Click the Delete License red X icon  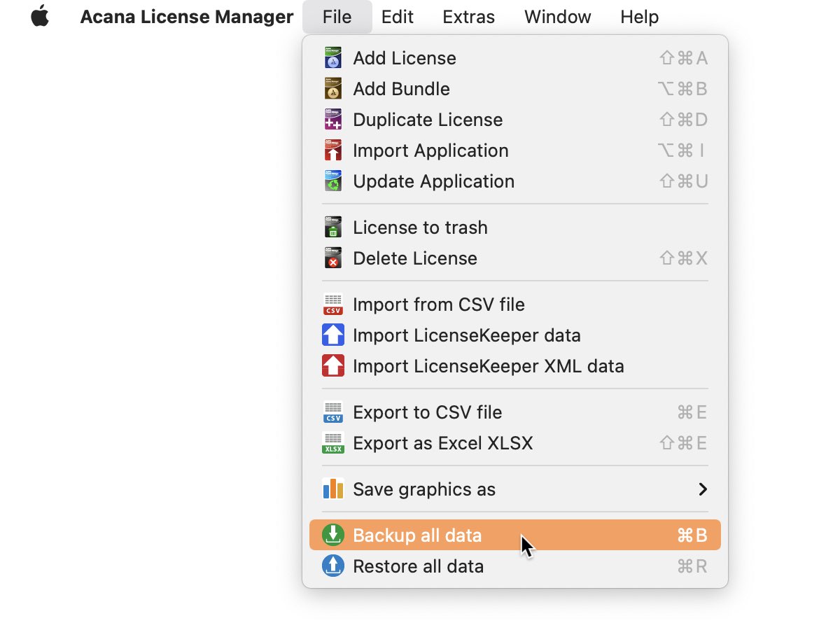[333, 258]
